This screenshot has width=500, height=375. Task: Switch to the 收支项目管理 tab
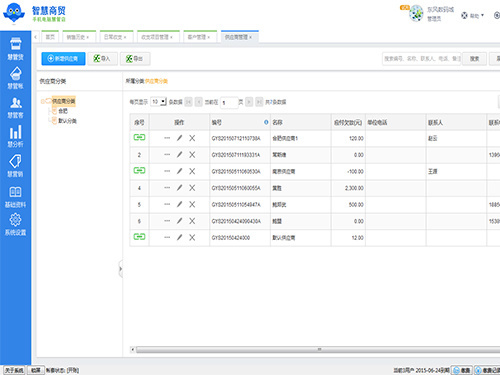[158, 37]
